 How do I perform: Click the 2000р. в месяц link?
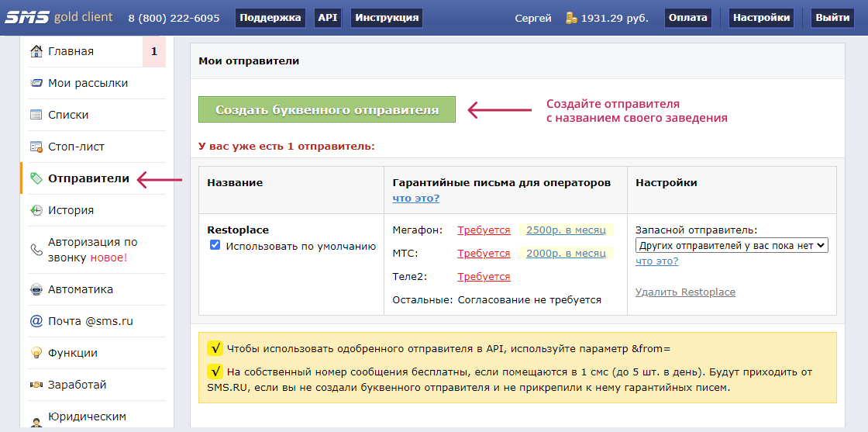click(566, 253)
